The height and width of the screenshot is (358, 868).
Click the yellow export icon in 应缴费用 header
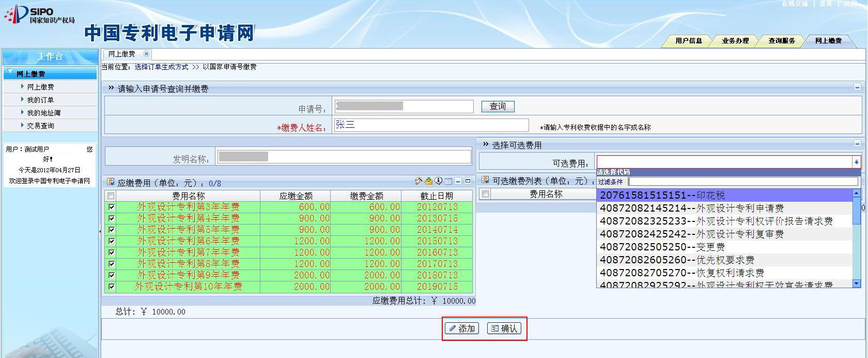(428, 181)
